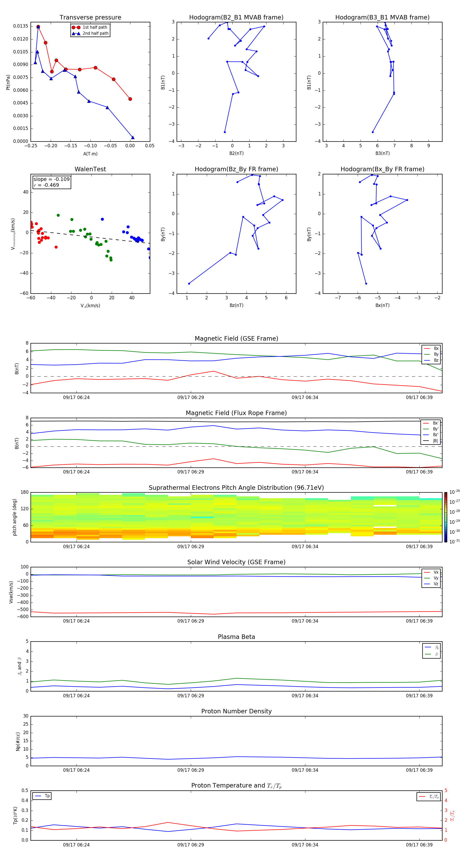Click the "Plasma Beta" panel title
Image resolution: width=473 pixels, height=868 pixels.
pos(236,637)
